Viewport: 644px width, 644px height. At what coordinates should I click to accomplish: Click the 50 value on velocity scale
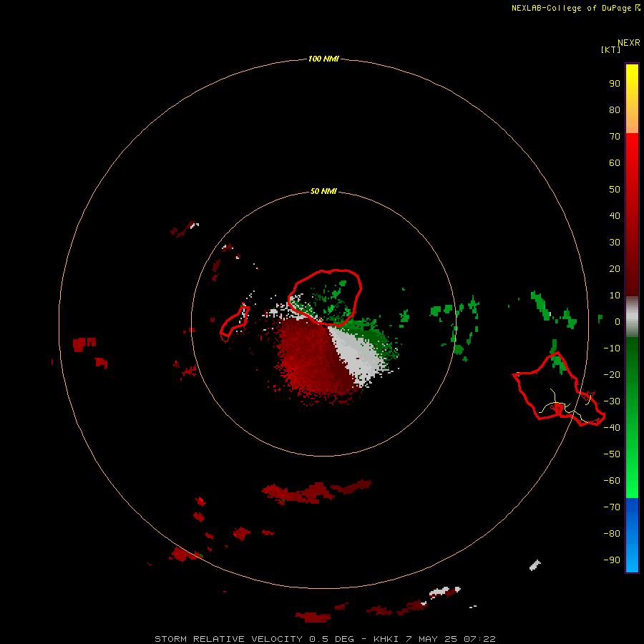(x=615, y=190)
